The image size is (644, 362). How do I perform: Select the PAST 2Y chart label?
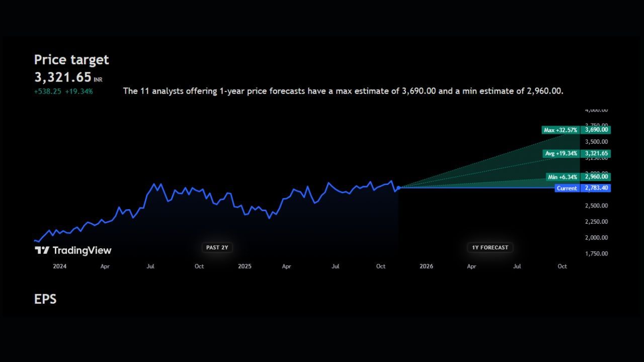[x=217, y=247]
